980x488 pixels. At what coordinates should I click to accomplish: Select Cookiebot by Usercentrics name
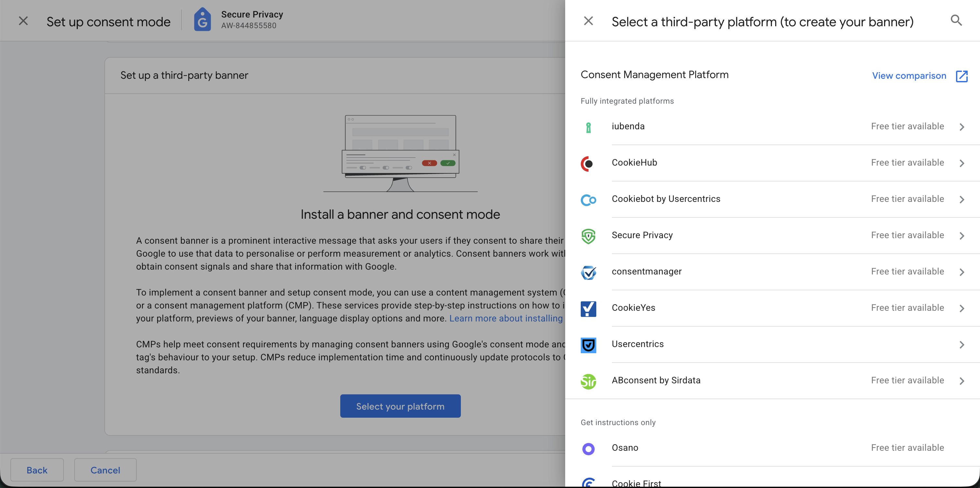pos(666,199)
